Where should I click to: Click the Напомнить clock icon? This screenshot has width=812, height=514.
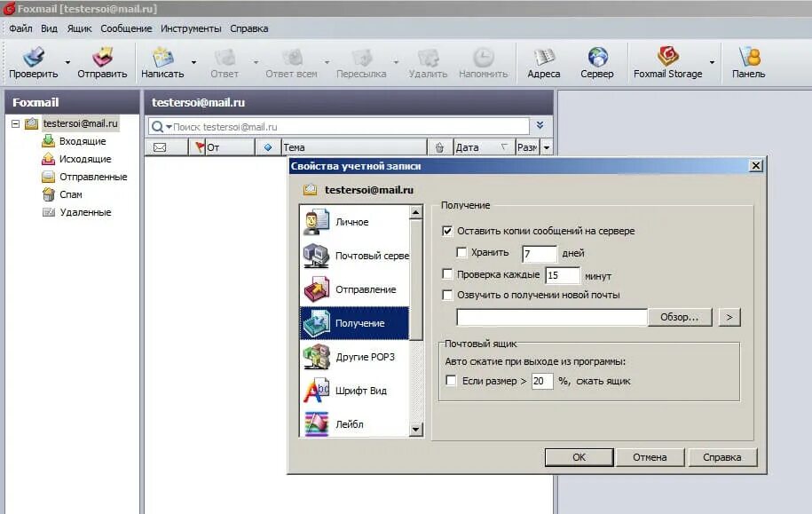pyautogui.click(x=483, y=57)
